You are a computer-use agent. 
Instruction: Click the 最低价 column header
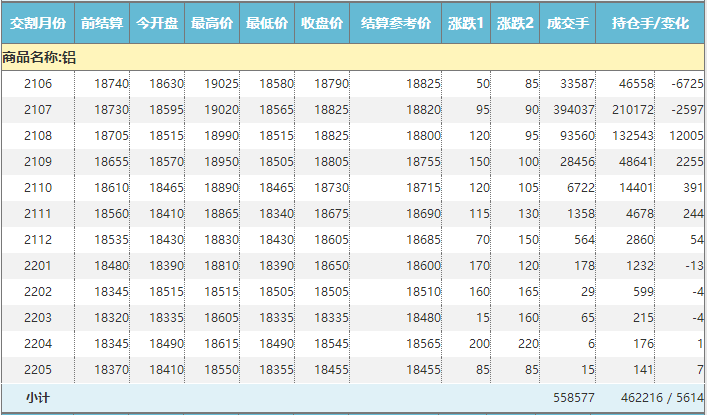267,23
